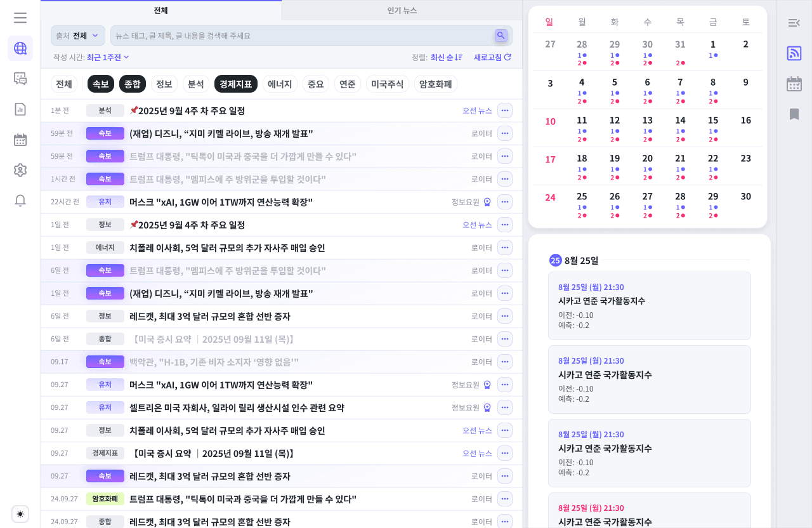Viewport: 812px width, 528px height.
Task: Open the chat messages sidebar icon
Action: coord(20,79)
